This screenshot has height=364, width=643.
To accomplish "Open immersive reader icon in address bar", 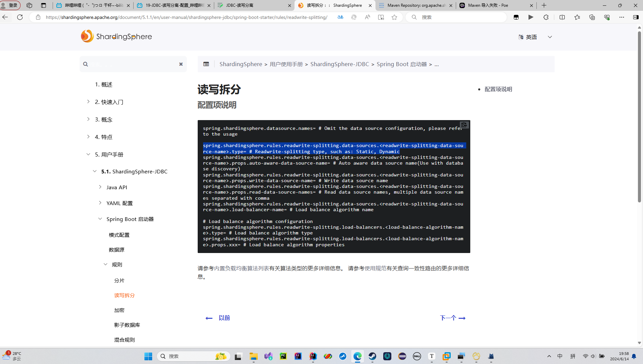I will point(381,17).
